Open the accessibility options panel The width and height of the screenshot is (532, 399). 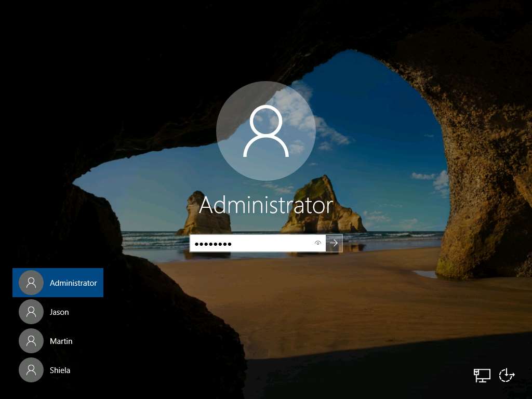[x=506, y=375]
